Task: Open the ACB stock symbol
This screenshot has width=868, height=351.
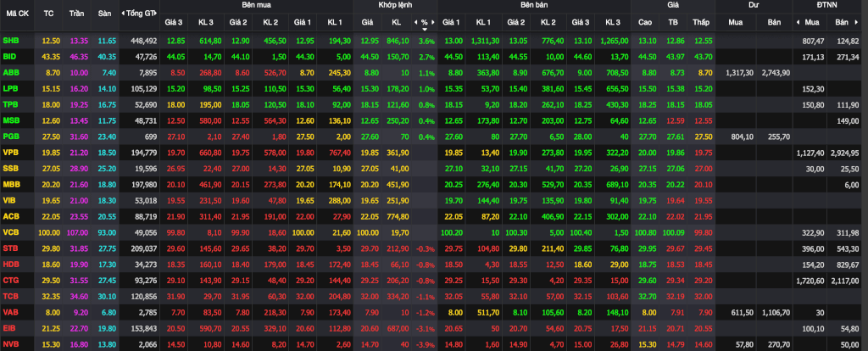Action: pyautogui.click(x=10, y=216)
